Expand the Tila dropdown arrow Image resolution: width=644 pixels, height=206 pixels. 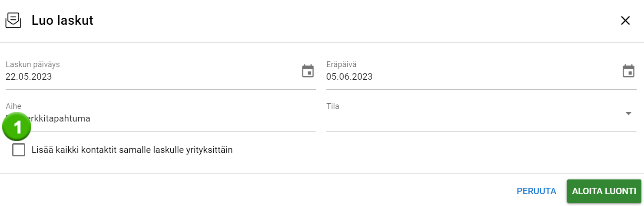[x=628, y=114]
